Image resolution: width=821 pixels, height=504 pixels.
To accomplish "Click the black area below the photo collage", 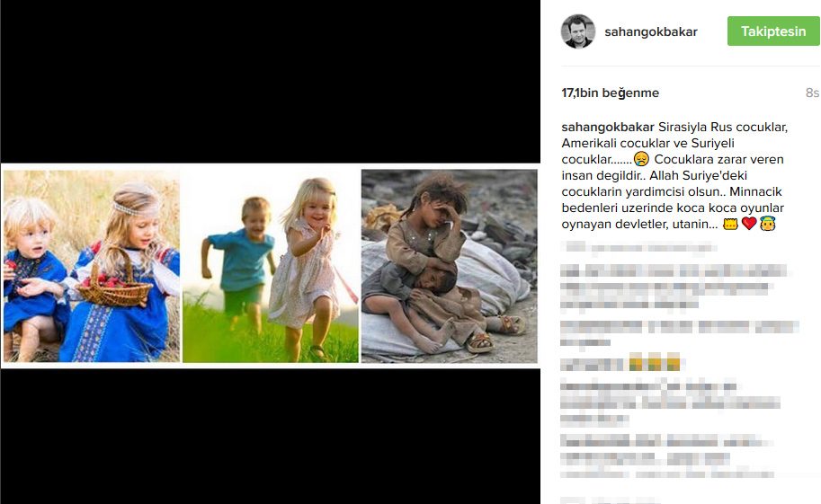I will coord(270,437).
